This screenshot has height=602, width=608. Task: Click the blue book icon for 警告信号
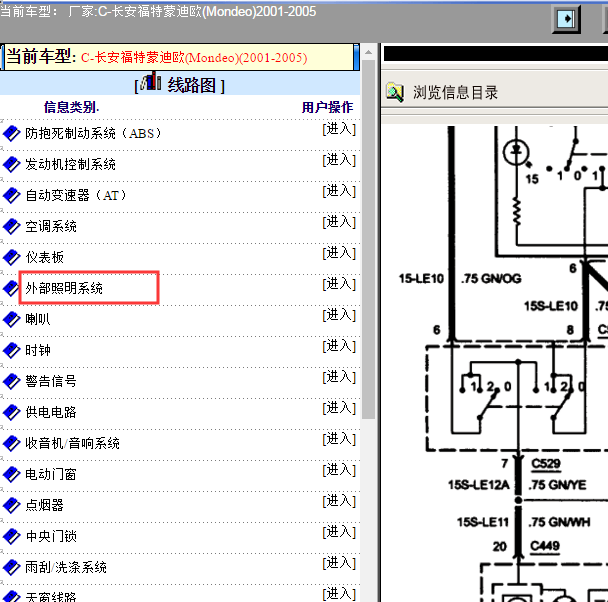11,381
